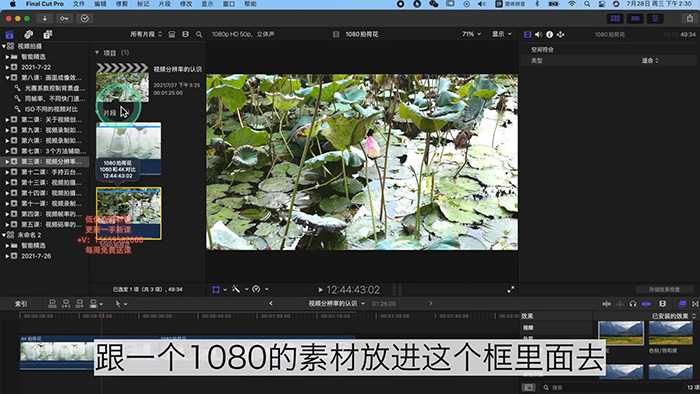
Task: Play the viewer from timecode display
Action: [x=320, y=290]
